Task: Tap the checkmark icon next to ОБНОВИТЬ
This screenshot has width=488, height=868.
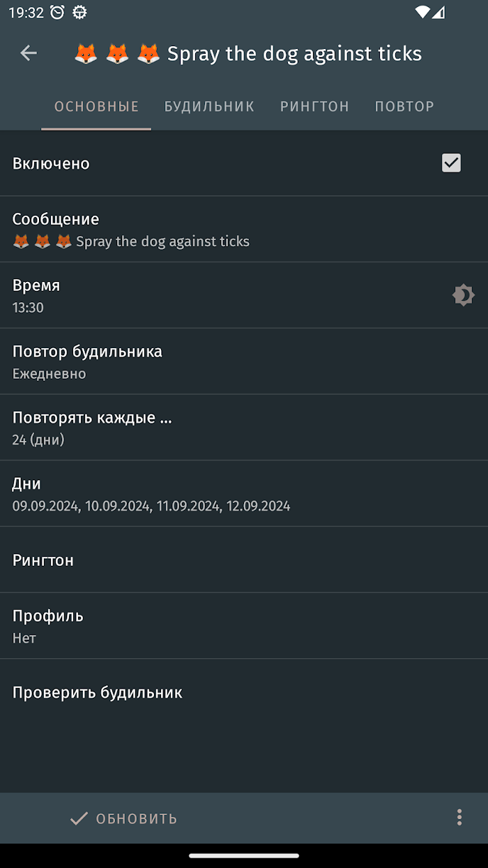Action: click(x=79, y=818)
